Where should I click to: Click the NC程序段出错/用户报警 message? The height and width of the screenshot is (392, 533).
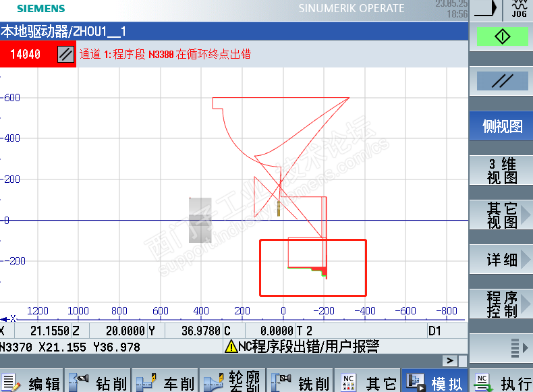click(x=308, y=347)
